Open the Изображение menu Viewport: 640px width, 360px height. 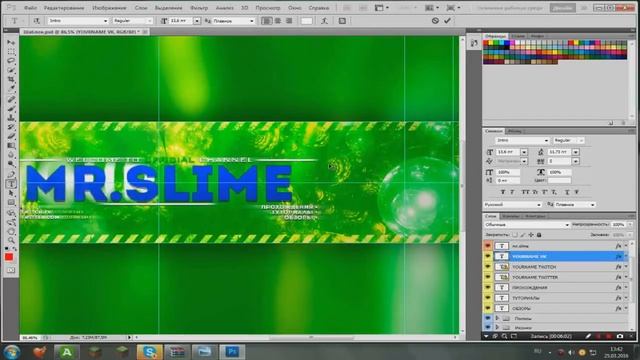[109, 8]
